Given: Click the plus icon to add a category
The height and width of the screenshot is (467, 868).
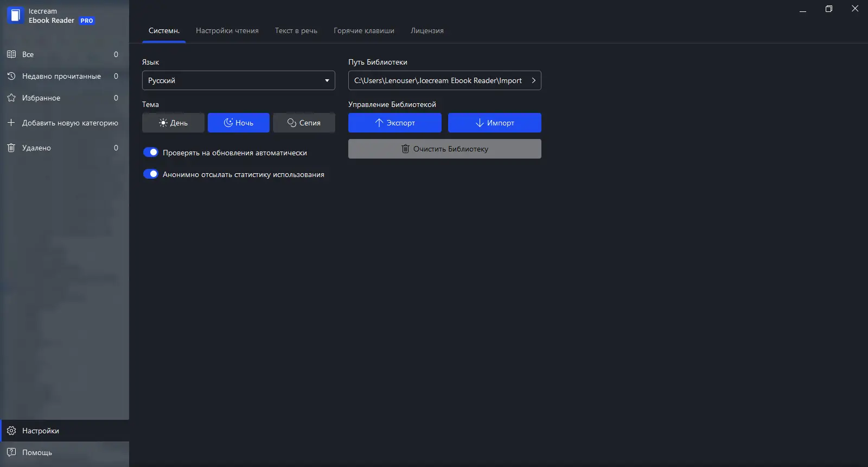Looking at the screenshot, I should [x=11, y=123].
